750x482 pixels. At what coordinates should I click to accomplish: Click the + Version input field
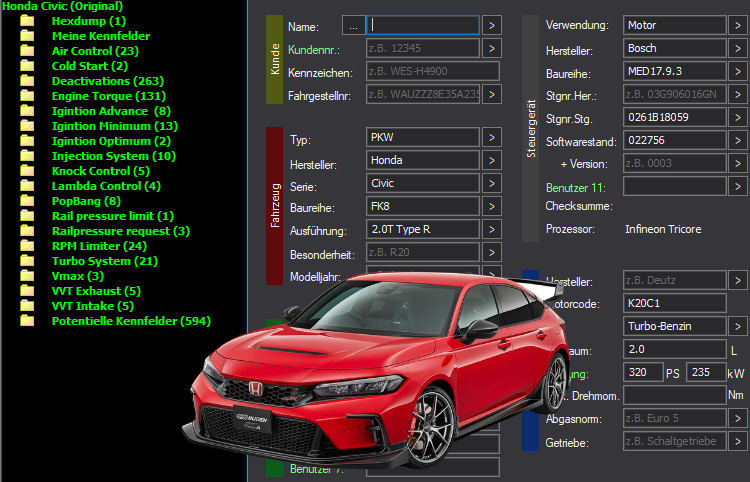click(x=675, y=163)
